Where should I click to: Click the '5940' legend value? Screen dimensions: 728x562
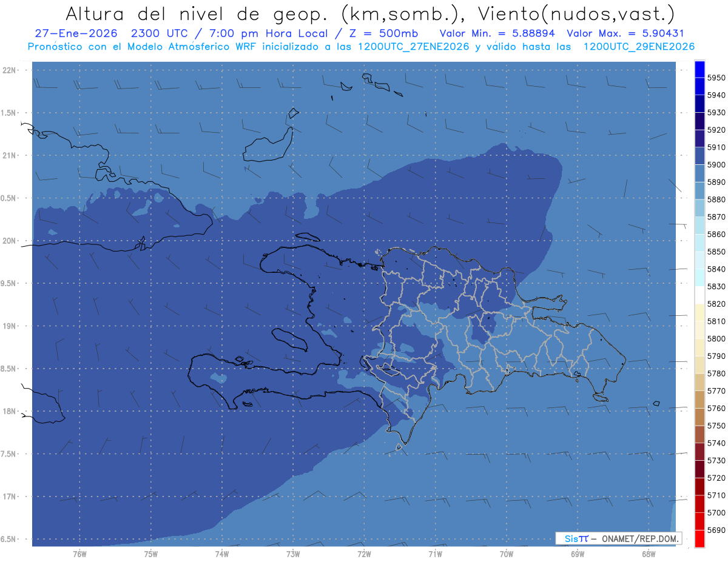pyautogui.click(x=716, y=96)
